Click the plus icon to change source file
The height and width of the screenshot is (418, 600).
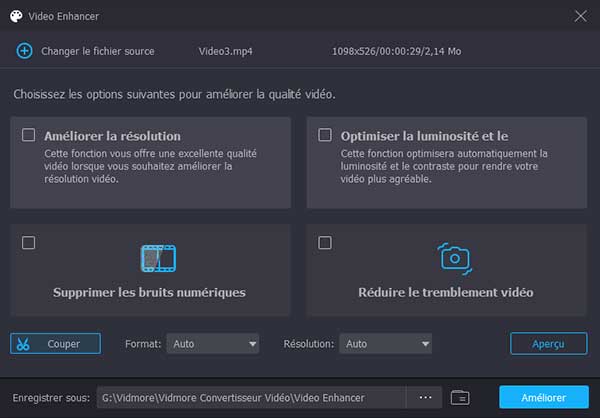[x=25, y=50]
